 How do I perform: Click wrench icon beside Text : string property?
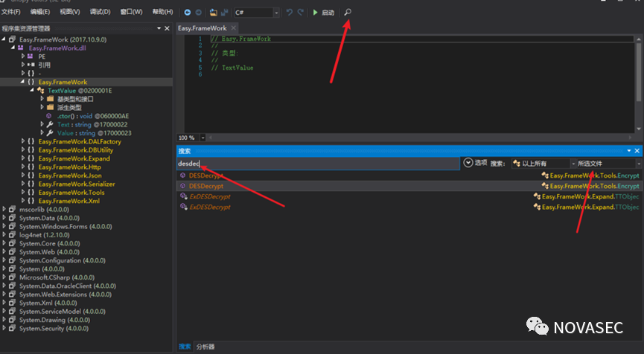coord(50,124)
